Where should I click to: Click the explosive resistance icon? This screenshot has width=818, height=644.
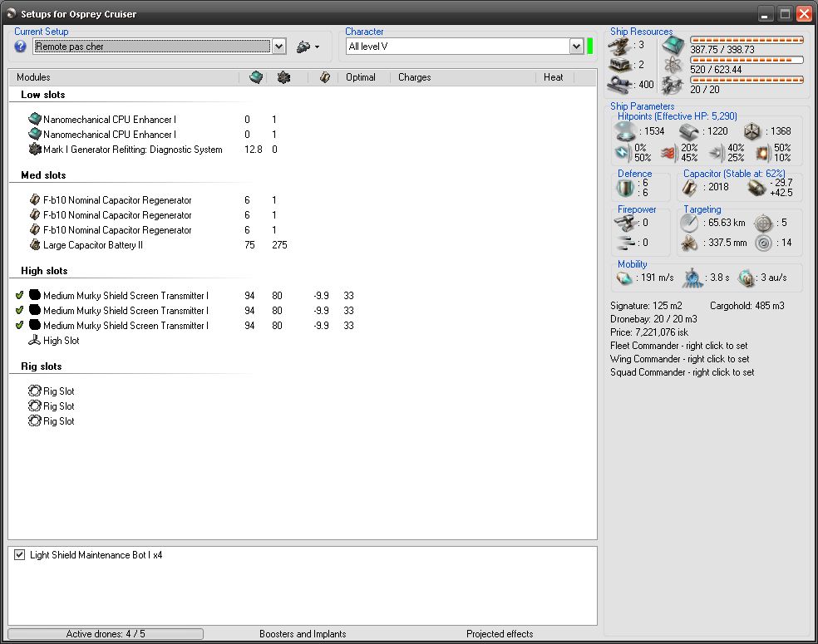[x=762, y=153]
